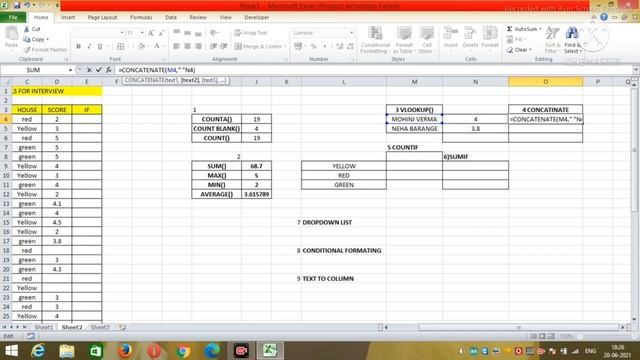Viewport: 640px width, 360px height.
Task: Expand the formula bar arrow
Action: point(636,70)
